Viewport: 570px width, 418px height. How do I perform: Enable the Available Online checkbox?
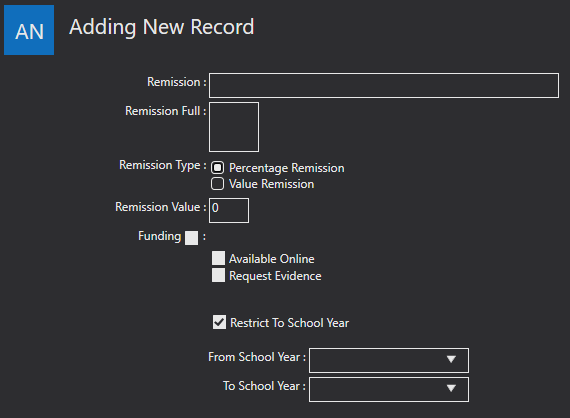218,258
